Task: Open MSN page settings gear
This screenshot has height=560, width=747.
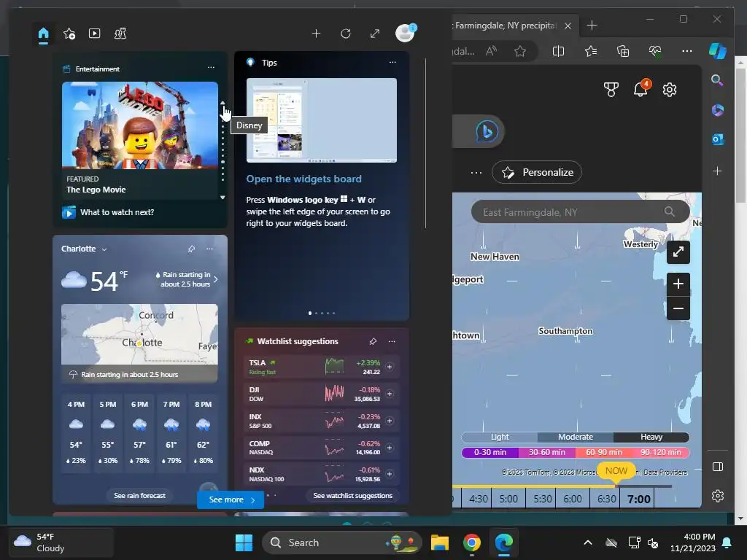Action: 670,90
